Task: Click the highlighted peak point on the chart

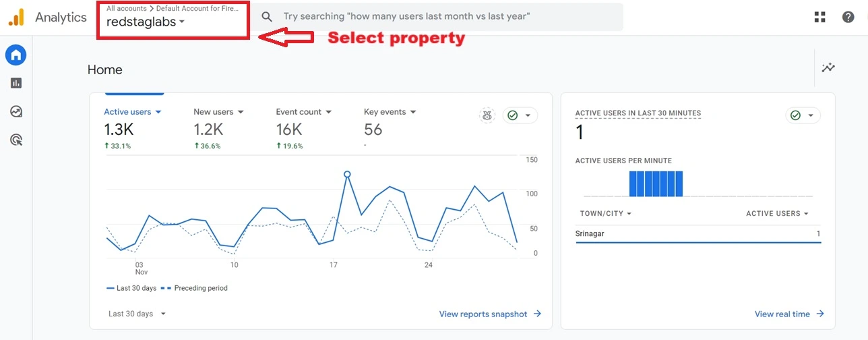Action: 347,174
